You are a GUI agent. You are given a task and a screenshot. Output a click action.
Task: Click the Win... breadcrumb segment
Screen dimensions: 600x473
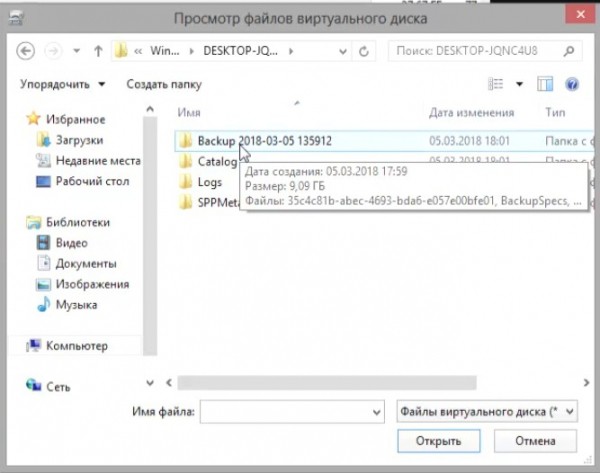coord(165,51)
